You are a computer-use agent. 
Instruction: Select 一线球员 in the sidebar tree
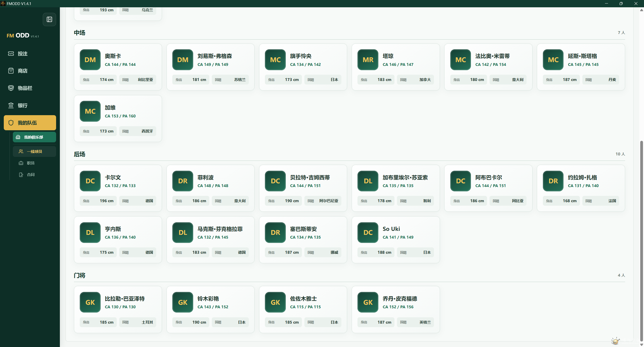(x=34, y=151)
